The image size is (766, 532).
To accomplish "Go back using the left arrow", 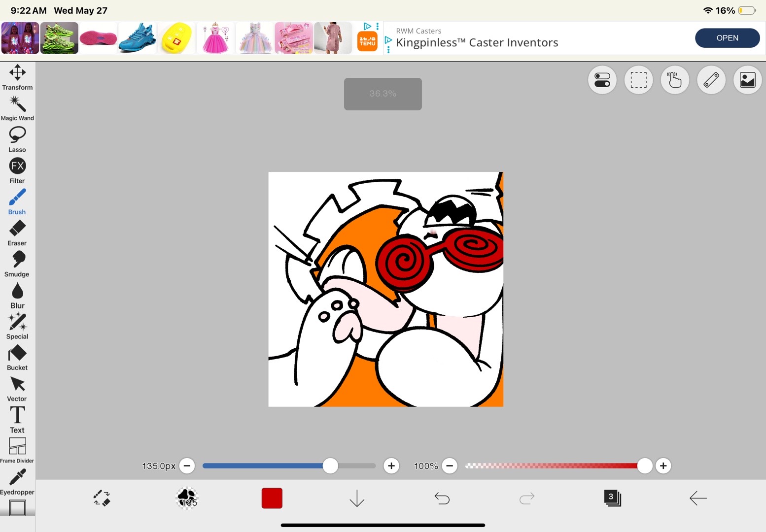I will click(x=697, y=498).
